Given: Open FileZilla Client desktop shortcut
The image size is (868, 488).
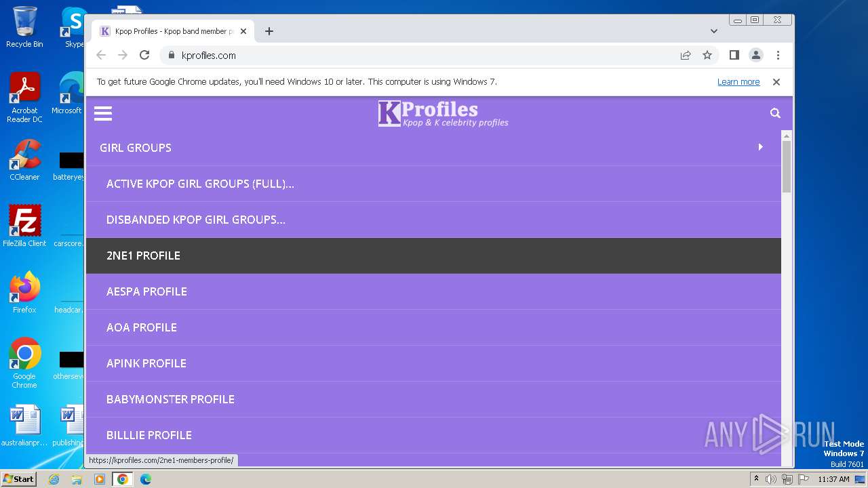Looking at the screenshot, I should click(x=24, y=226).
